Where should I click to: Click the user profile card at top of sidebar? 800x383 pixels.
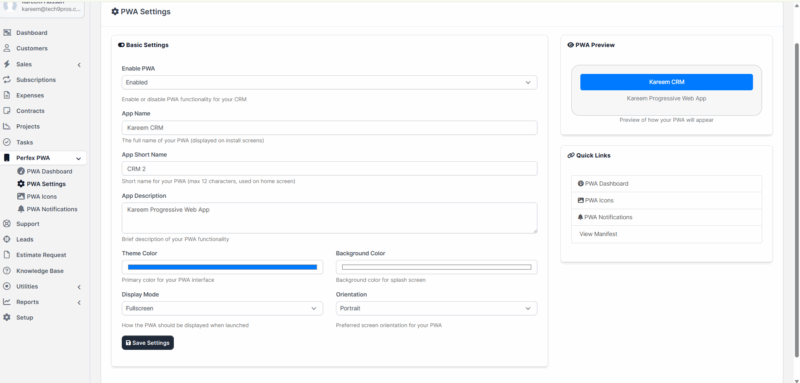[x=42, y=8]
